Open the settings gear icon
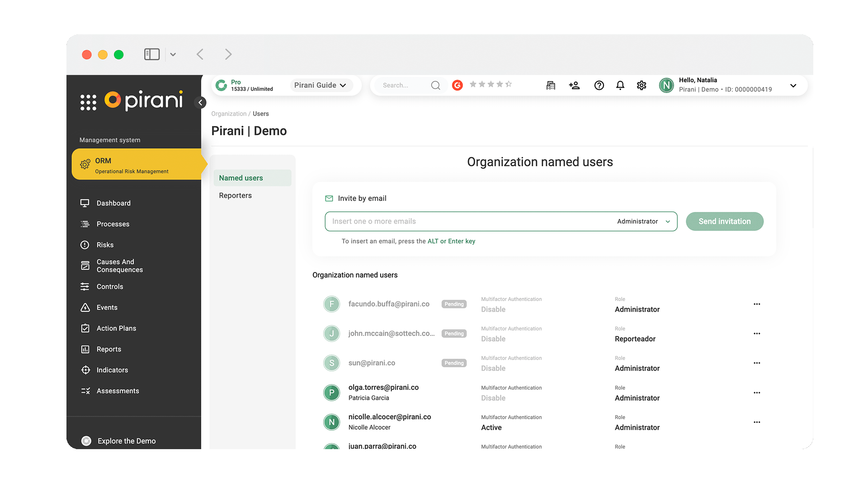Image resolution: width=868 pixels, height=488 pixels. point(642,85)
